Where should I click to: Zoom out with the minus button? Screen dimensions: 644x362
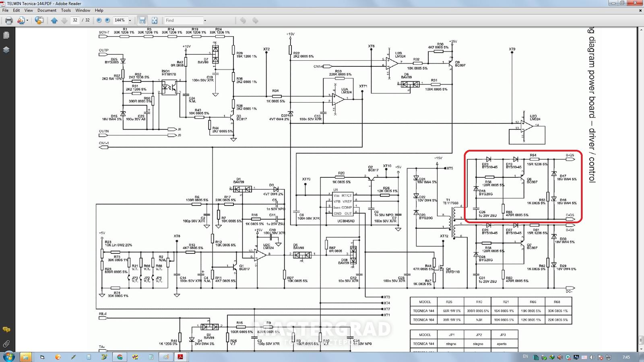(99, 20)
